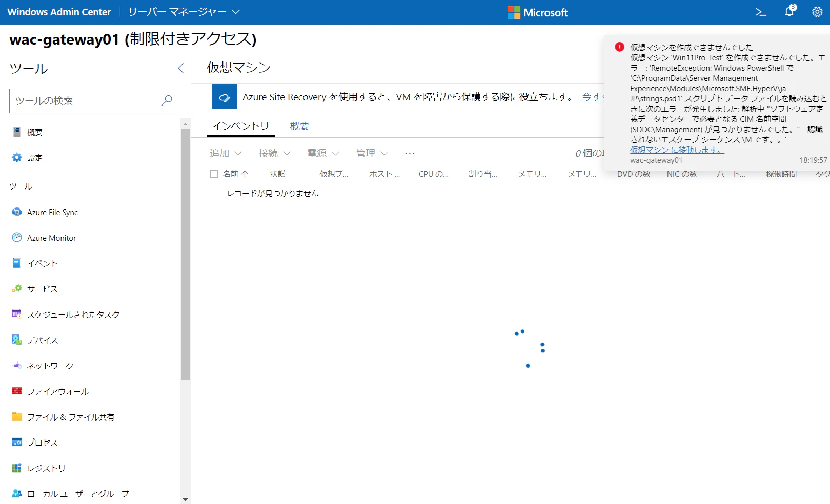Click the Azure Site Recovery banner icon
Viewport: 830px width, 504px height.
point(225,97)
